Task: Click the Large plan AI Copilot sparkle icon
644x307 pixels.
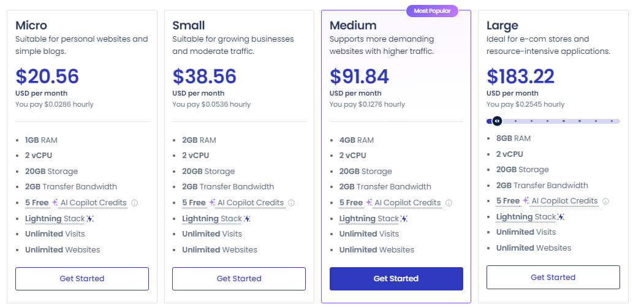Action: pyautogui.click(x=526, y=200)
